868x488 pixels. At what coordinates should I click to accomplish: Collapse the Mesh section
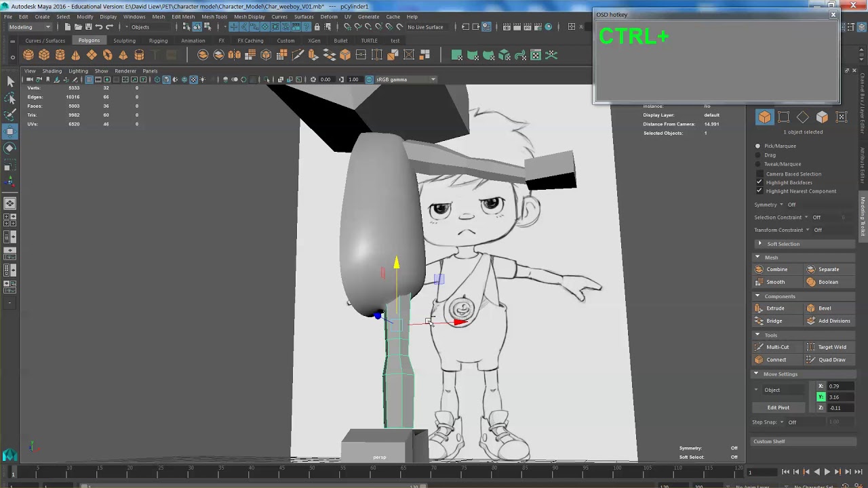tap(804, 258)
